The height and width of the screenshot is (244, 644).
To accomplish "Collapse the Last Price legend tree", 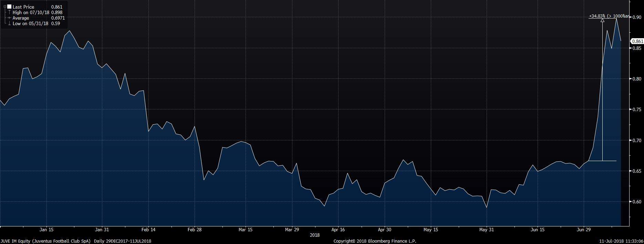I will (5, 7).
